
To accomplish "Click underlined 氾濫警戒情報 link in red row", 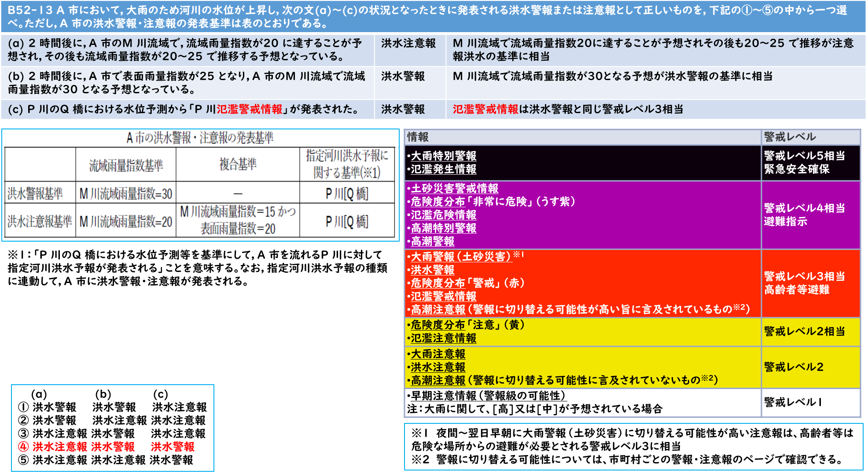I will 443,297.
